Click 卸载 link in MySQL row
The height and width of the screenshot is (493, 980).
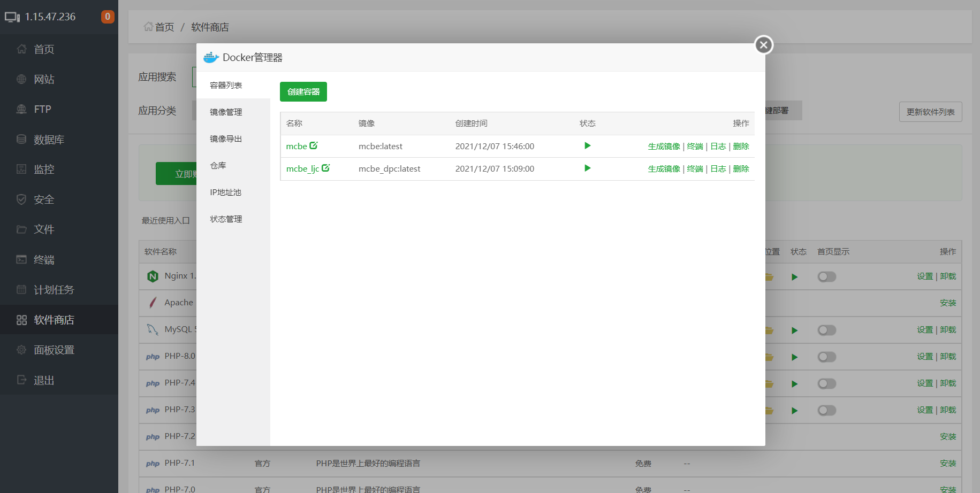[948, 330]
